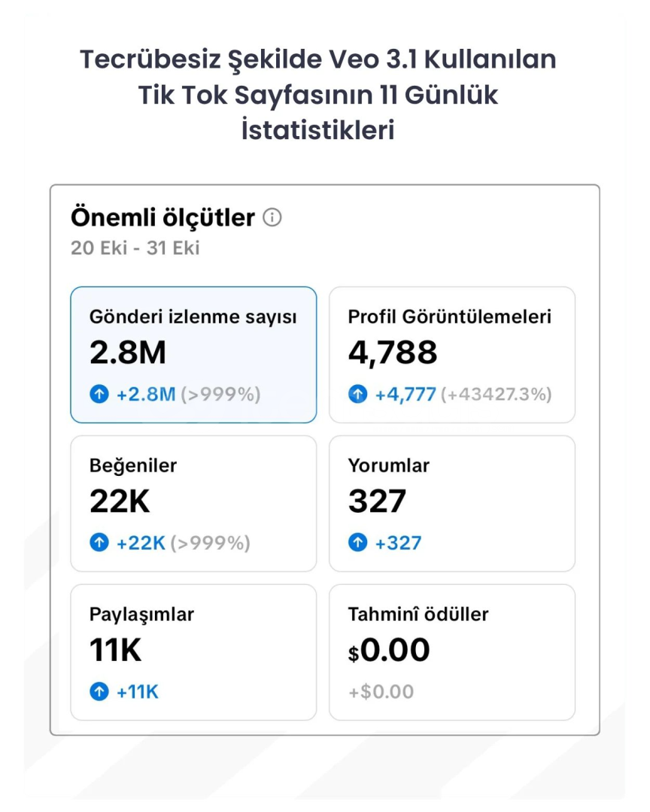The height and width of the screenshot is (812, 650).
Task: Click the up-arrow icon in the Beğeniler card
Action: click(x=99, y=543)
